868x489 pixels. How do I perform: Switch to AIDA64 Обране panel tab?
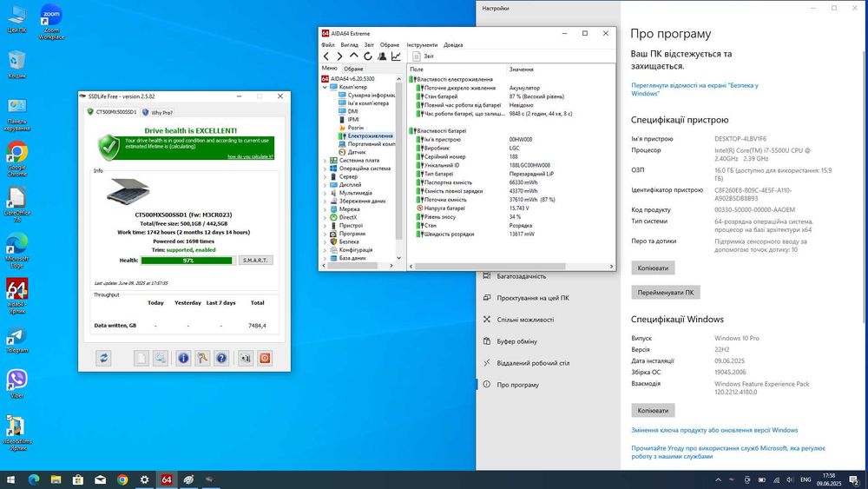click(353, 69)
